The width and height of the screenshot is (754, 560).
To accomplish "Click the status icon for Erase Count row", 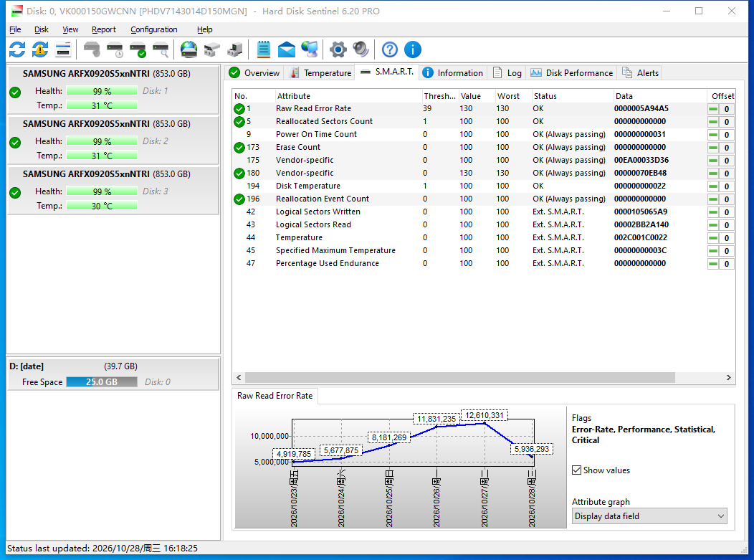I will [239, 147].
